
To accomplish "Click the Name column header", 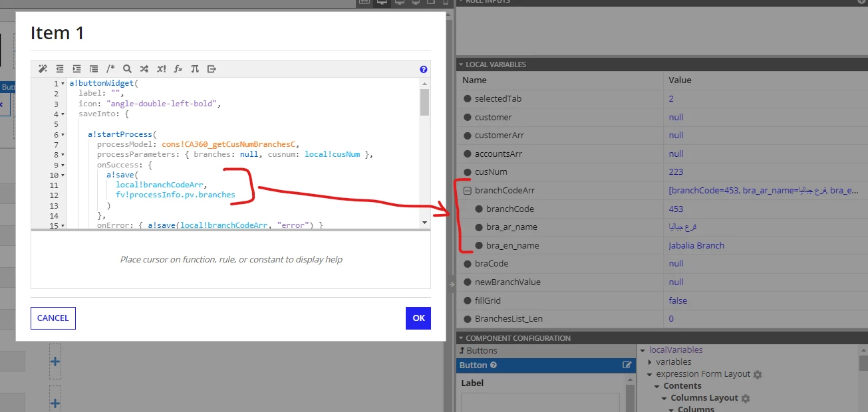I will [474, 80].
